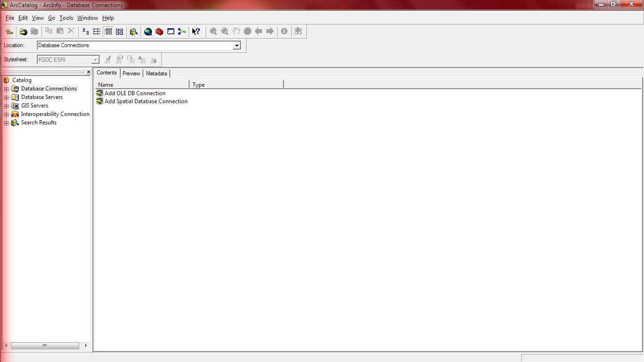Activate the What's This help pointer
Screen dimensions: 644x362
coord(196,31)
